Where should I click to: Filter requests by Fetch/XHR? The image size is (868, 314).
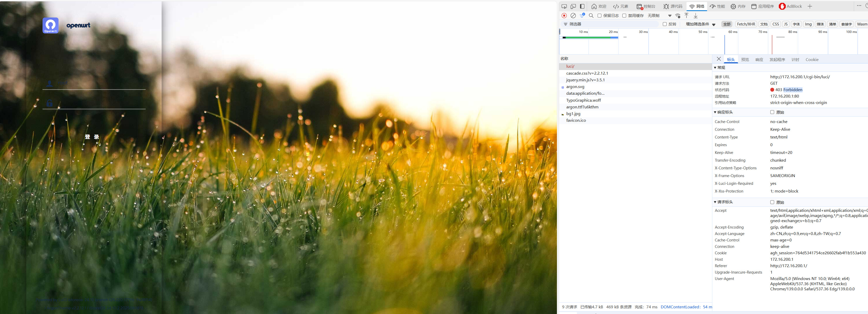point(746,24)
